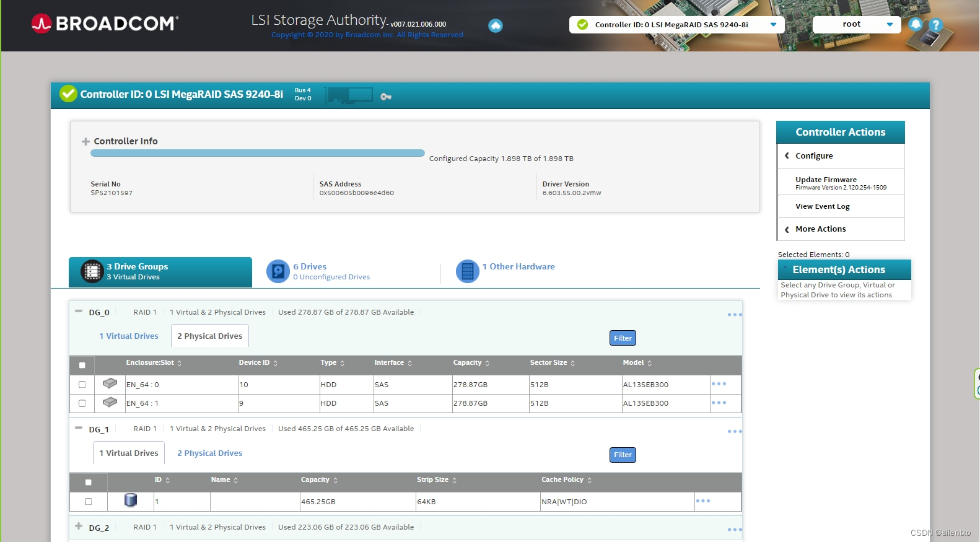Image resolution: width=980 pixels, height=542 pixels.
Task: Sort by Interface column arrows
Action: 410,363
